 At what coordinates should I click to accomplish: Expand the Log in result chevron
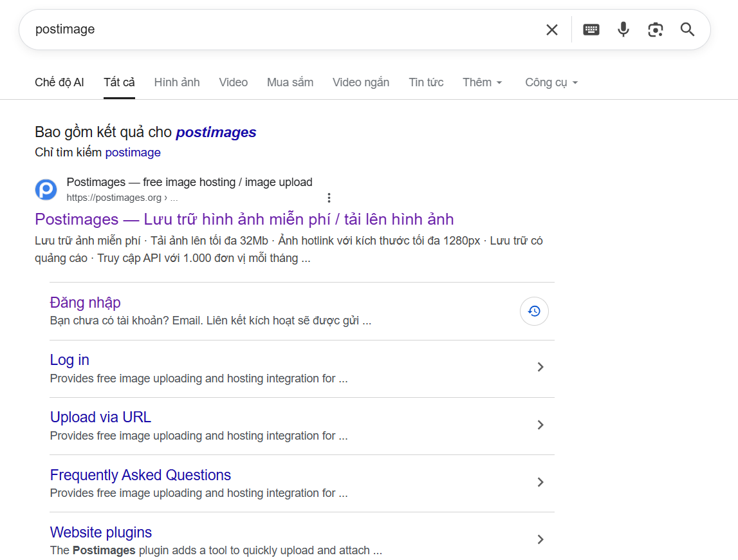coord(540,367)
